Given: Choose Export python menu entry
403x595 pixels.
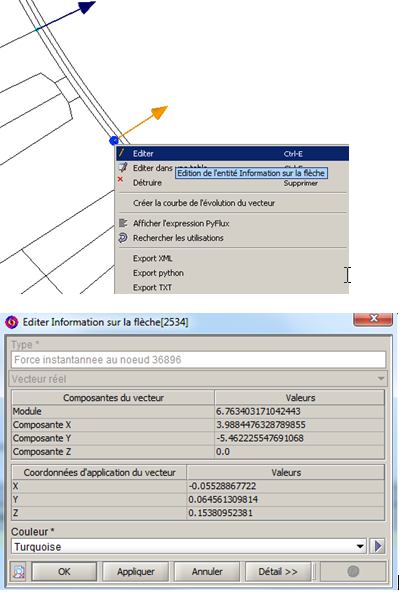Looking at the screenshot, I should (x=158, y=273).
